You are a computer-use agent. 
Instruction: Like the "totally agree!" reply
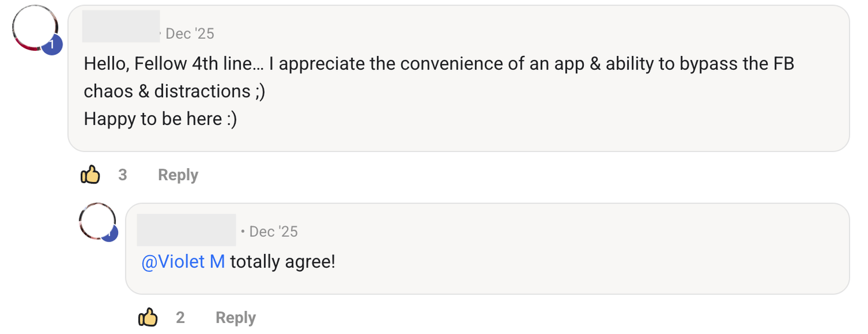click(148, 317)
